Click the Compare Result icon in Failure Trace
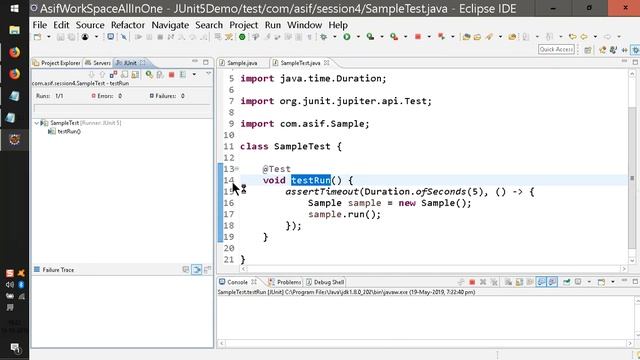 207,269
